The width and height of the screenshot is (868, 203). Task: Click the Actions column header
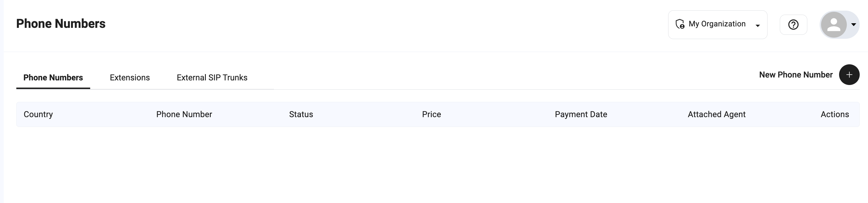pyautogui.click(x=834, y=115)
